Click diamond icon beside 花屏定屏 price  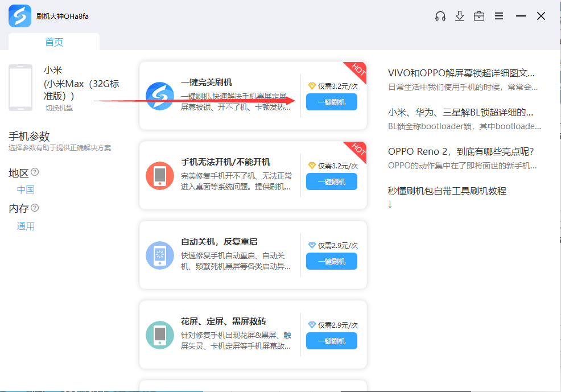point(312,325)
